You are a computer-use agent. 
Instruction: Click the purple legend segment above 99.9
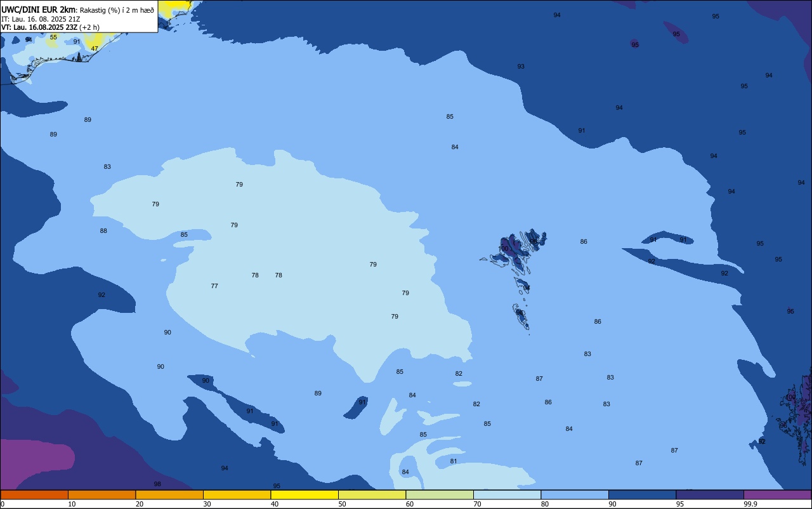click(x=778, y=494)
